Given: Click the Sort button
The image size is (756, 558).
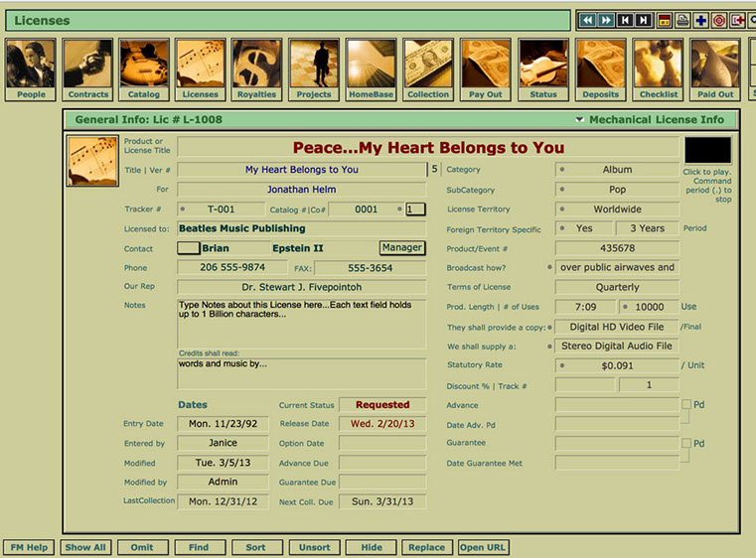Looking at the screenshot, I should (x=256, y=547).
